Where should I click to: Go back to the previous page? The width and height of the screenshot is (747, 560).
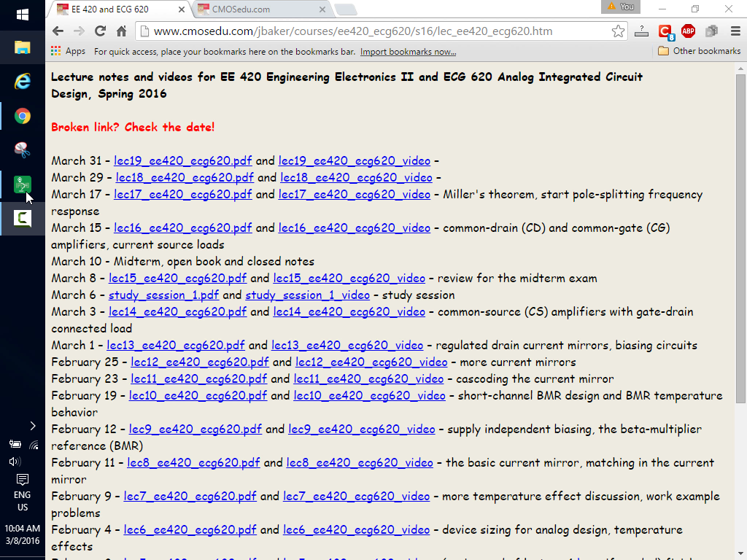point(58,31)
